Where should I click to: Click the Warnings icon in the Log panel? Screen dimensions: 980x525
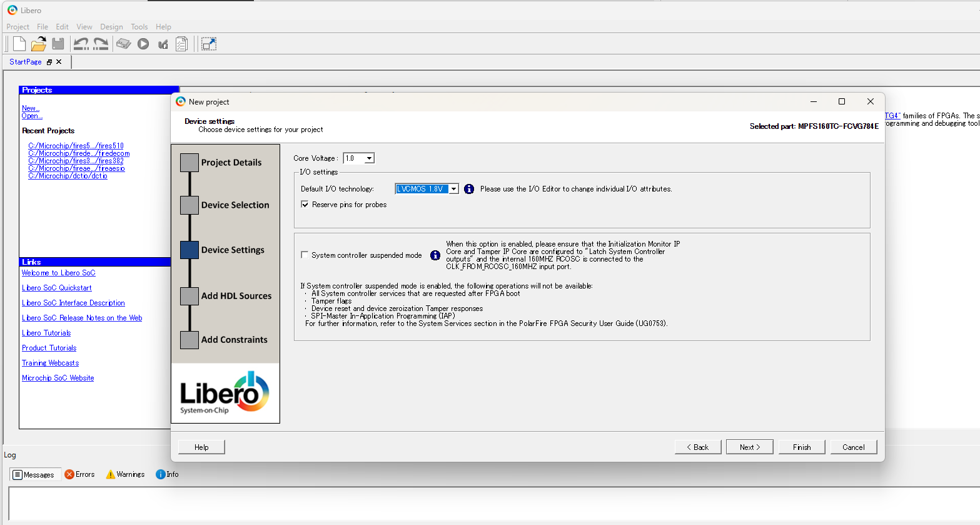coord(111,474)
